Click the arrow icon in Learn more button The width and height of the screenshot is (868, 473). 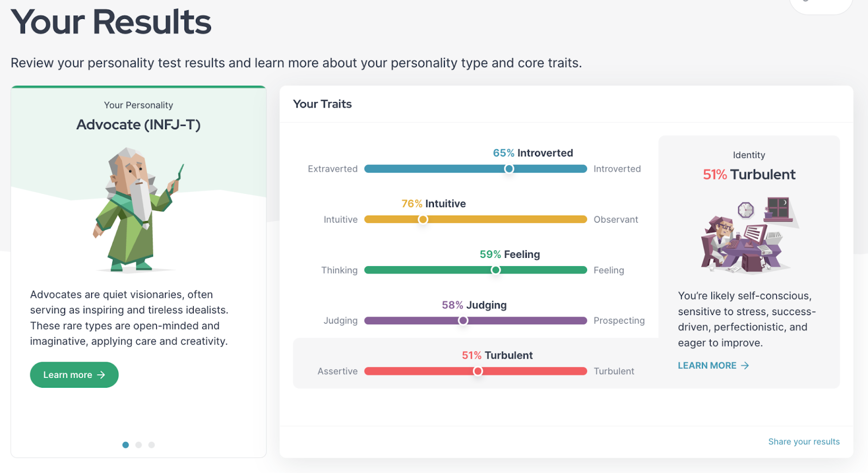[x=101, y=375]
